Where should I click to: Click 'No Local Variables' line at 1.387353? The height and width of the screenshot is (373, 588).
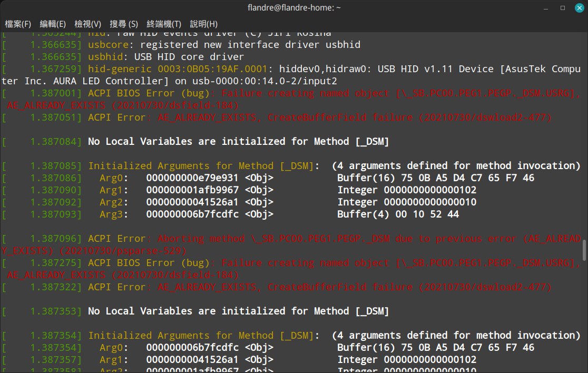tap(239, 311)
